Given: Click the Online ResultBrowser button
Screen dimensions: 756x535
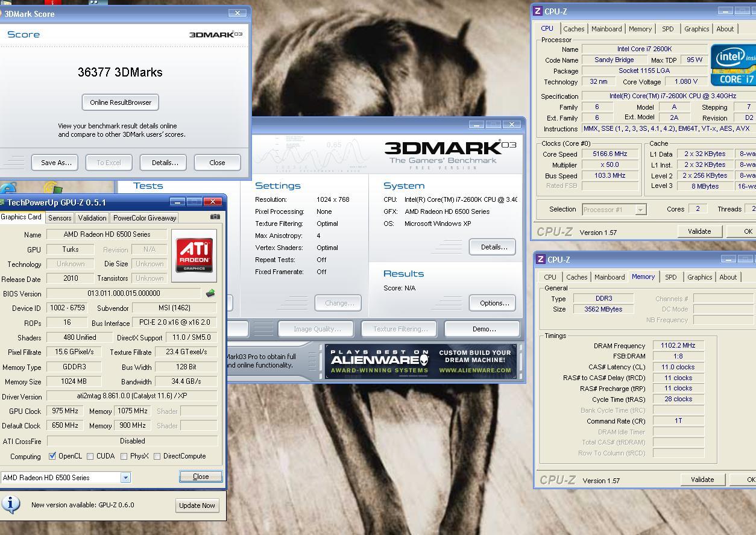Looking at the screenshot, I should click(x=121, y=102).
